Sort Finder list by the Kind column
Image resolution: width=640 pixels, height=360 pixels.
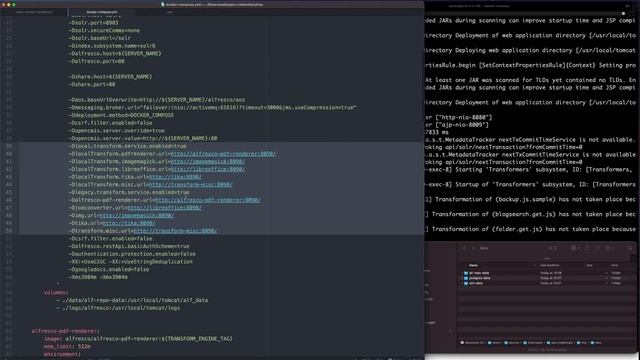click(614, 265)
